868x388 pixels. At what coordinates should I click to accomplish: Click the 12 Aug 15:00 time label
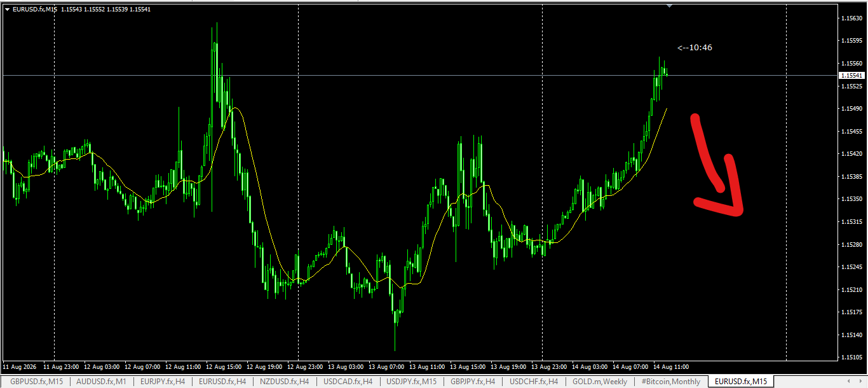pyautogui.click(x=224, y=367)
